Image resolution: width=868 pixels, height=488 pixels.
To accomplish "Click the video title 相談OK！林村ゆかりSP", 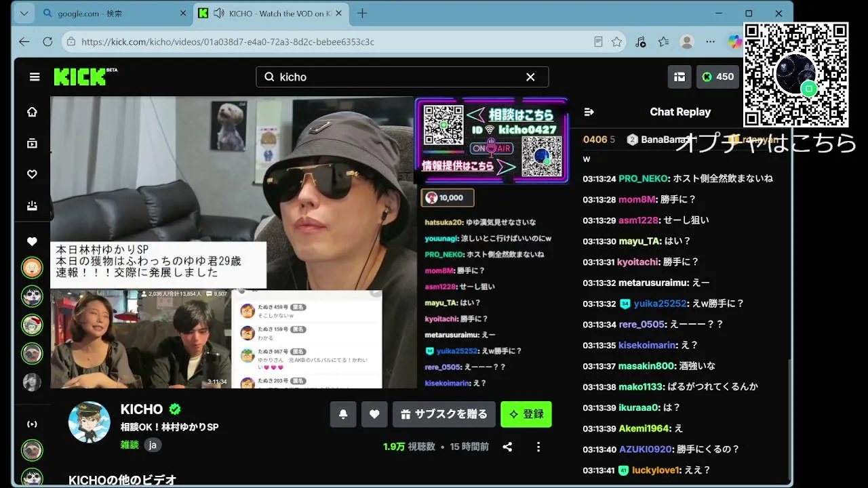I will click(170, 427).
